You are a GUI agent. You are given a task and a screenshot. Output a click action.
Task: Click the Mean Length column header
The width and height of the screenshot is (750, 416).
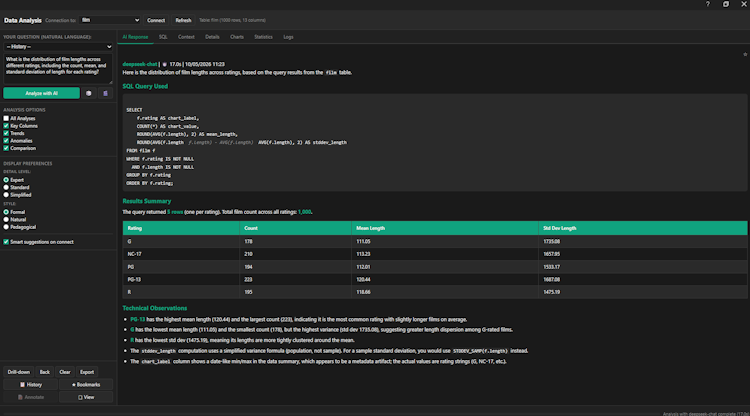tap(445, 228)
